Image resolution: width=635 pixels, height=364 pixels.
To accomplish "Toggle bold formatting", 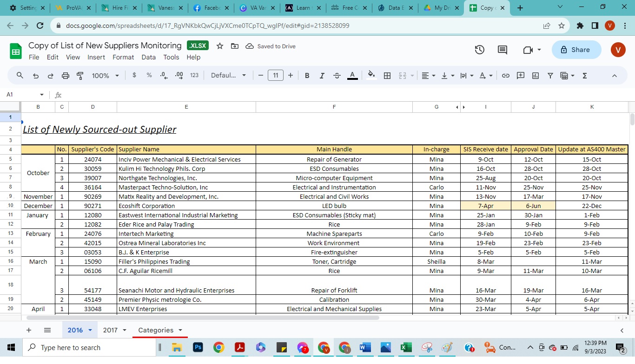I will tap(307, 76).
